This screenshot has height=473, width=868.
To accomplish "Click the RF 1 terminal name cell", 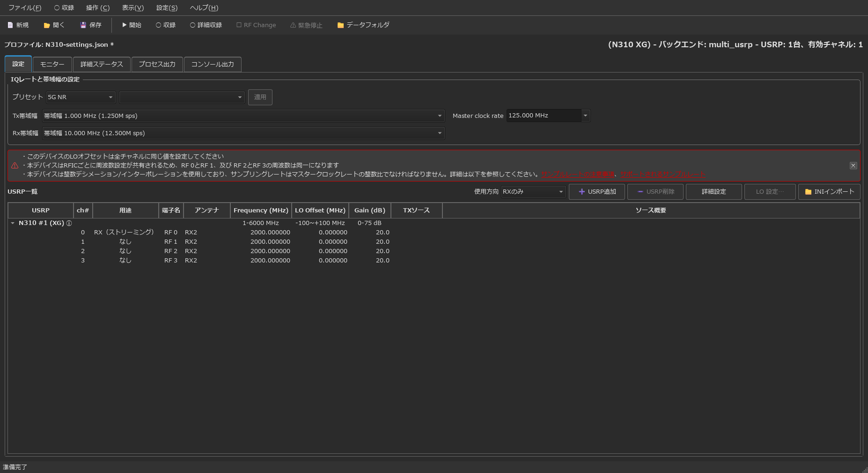I will [x=171, y=242].
